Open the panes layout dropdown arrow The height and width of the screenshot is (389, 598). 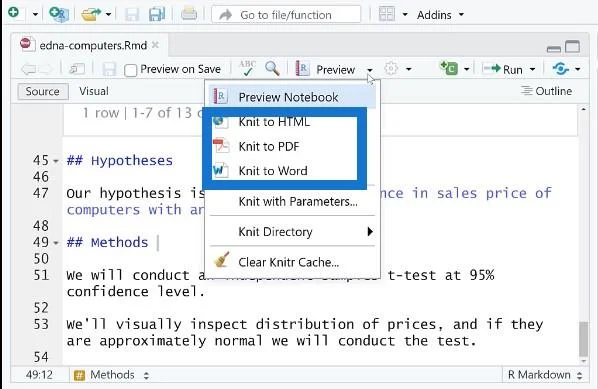[405, 15]
